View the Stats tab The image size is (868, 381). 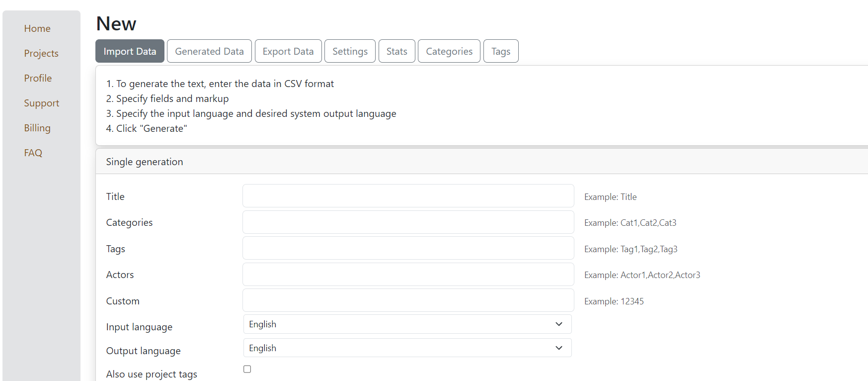pyautogui.click(x=396, y=51)
